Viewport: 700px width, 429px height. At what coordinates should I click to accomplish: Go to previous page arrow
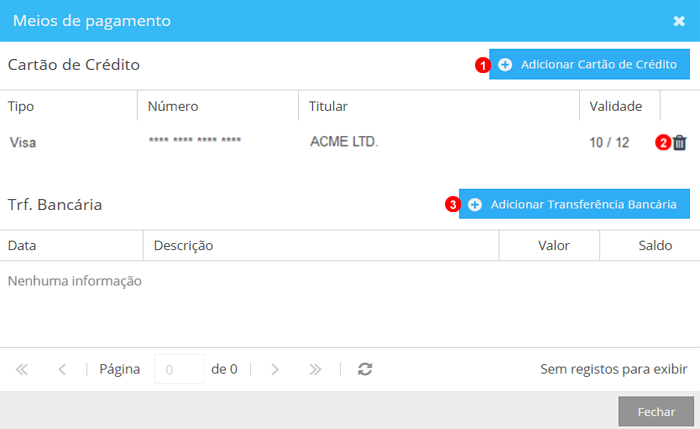(x=62, y=369)
